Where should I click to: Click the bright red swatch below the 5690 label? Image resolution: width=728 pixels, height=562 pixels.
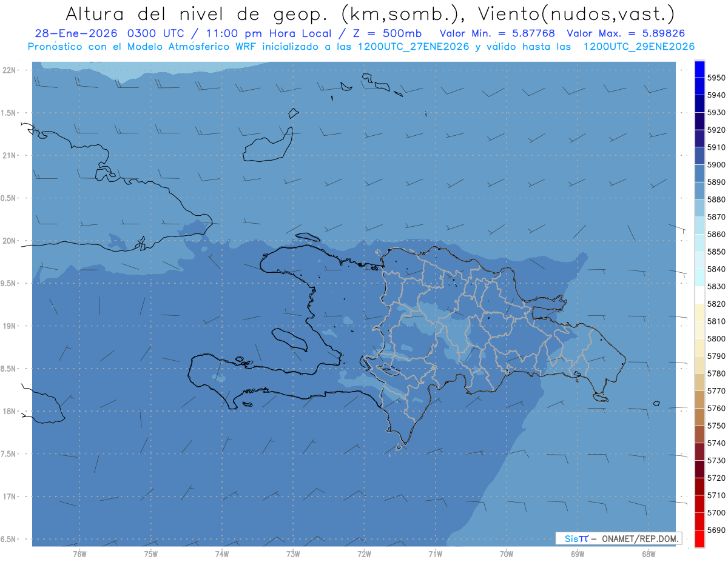pyautogui.click(x=699, y=538)
